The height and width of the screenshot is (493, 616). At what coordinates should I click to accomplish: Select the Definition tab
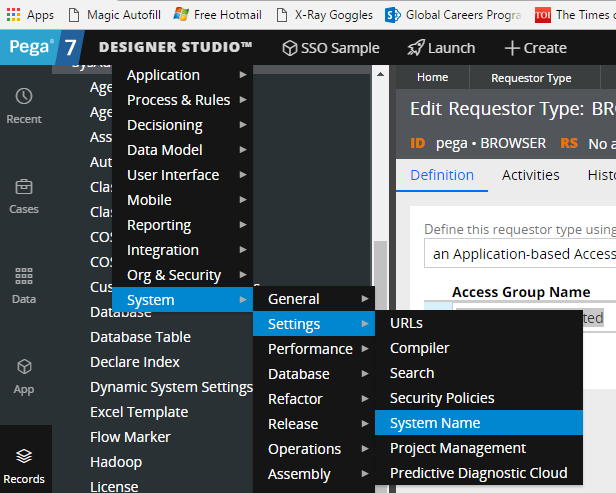point(442,175)
